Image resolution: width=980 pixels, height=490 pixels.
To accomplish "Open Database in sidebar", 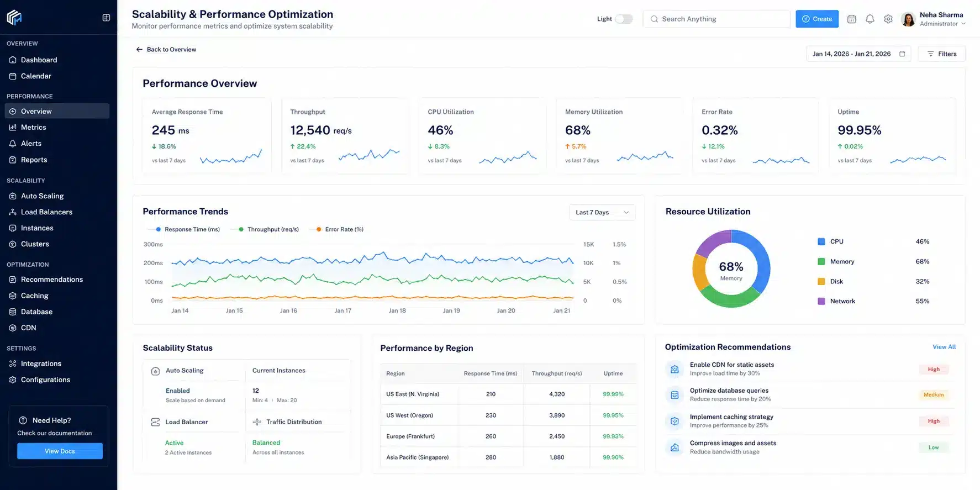I will 57,312.
